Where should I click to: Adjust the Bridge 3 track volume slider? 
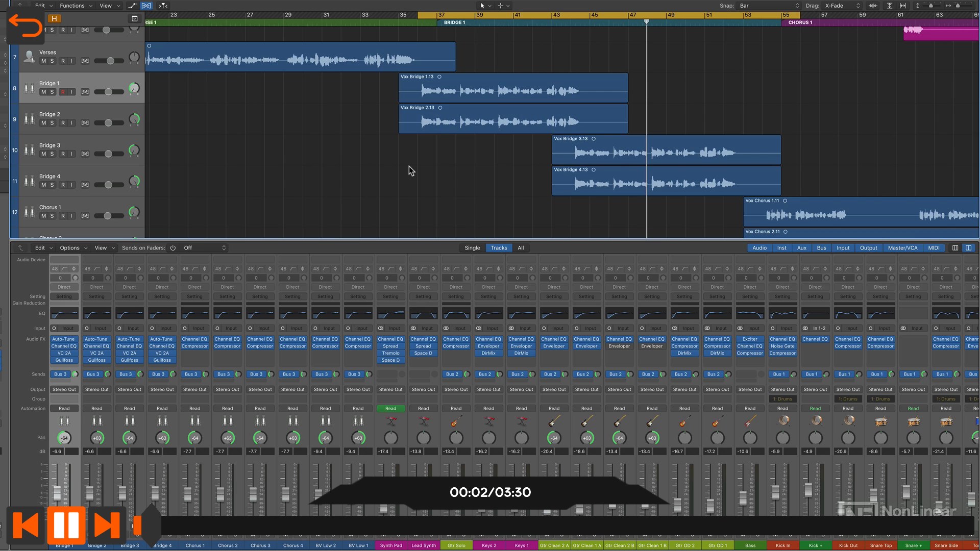[108, 154]
